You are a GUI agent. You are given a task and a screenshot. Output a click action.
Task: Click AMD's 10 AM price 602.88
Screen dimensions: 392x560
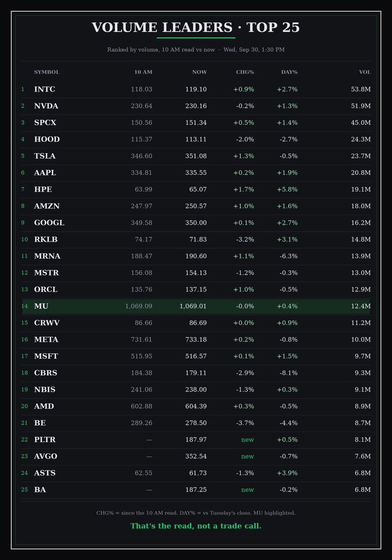[x=142, y=406]
